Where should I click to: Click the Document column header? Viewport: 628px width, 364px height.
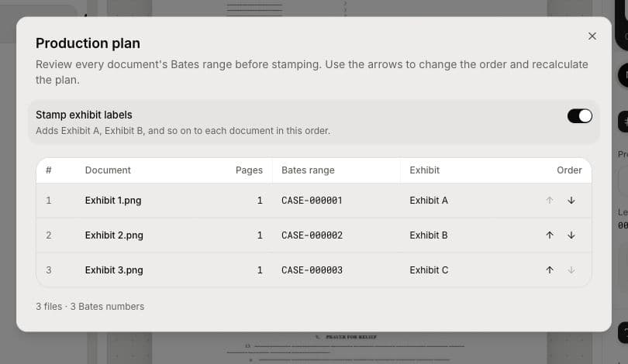click(108, 170)
